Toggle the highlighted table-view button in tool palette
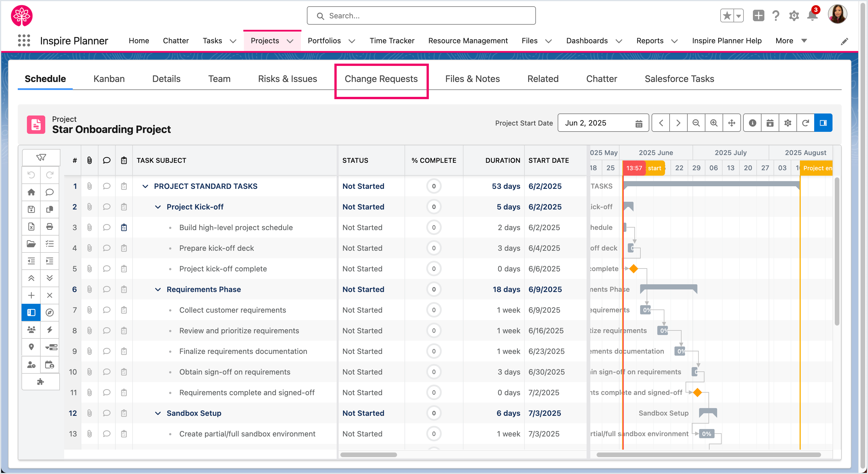The width and height of the screenshot is (868, 474). (31, 312)
